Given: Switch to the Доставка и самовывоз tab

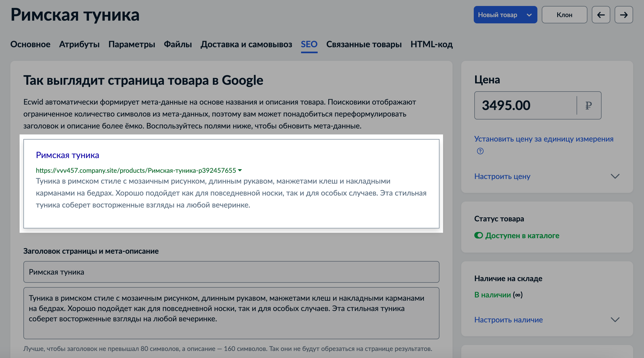Looking at the screenshot, I should [246, 44].
